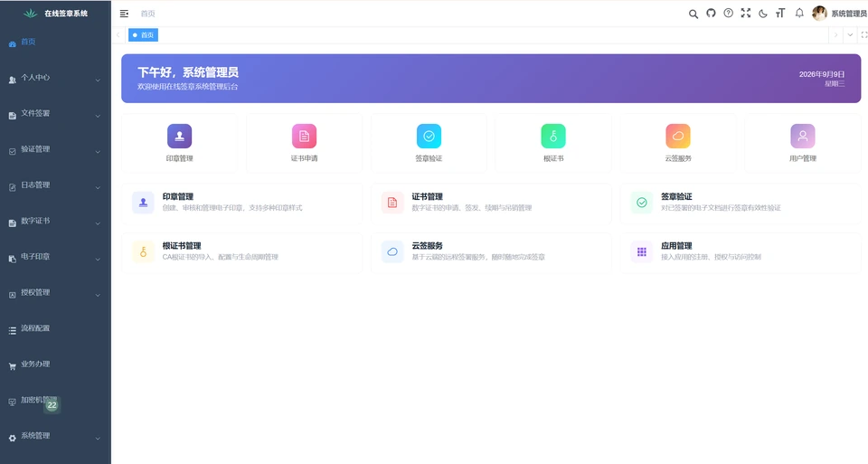Expand 验证管理 sidebar menu

(x=55, y=149)
